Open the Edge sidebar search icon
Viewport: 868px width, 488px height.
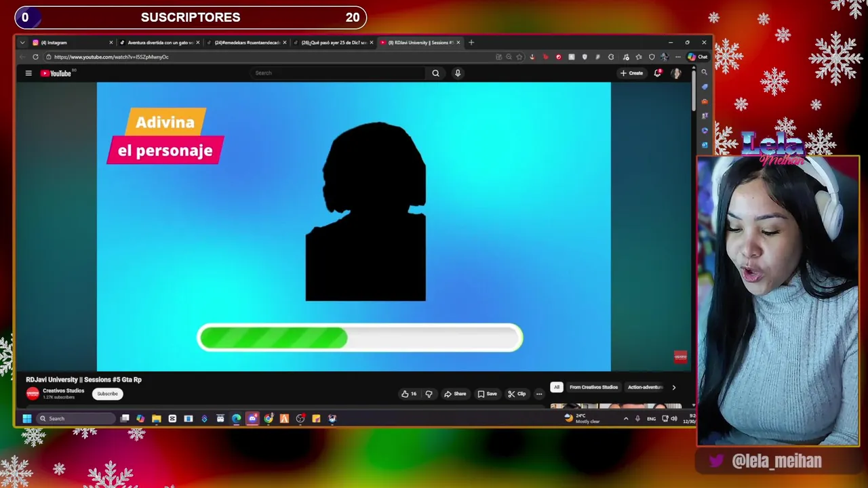(705, 73)
